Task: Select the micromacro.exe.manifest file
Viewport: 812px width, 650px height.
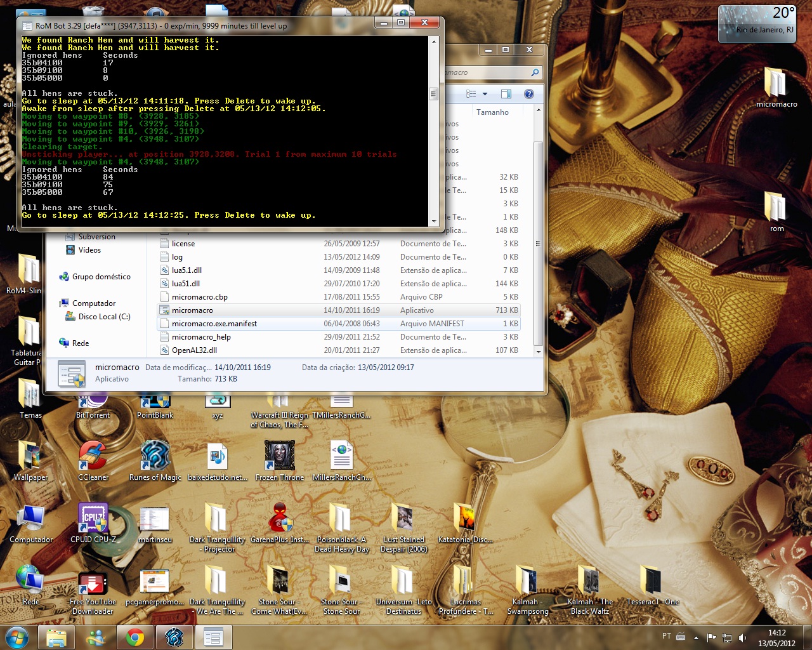Action: click(214, 324)
